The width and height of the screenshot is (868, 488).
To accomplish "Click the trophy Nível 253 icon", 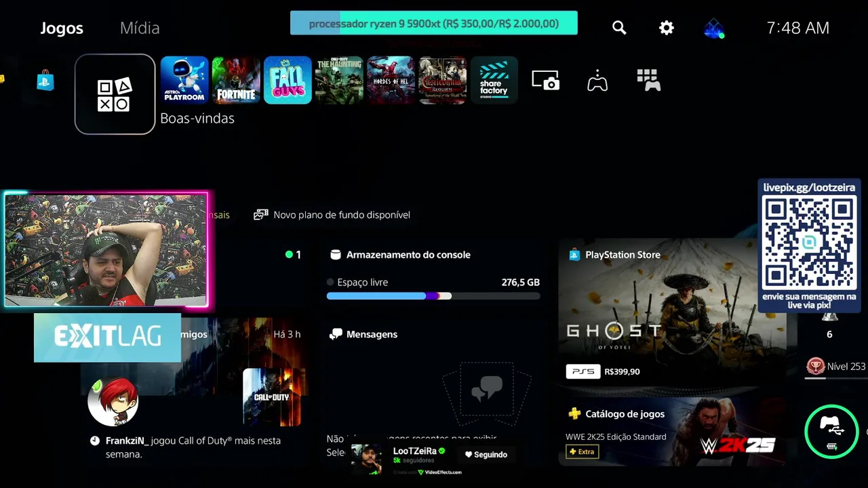I will pos(815,367).
